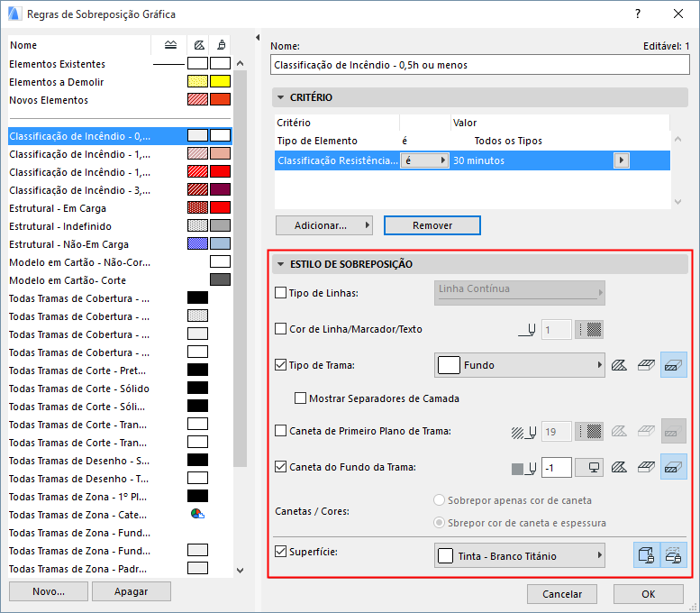Uncheck Caneta do Fundo da Trama checkbox
This screenshot has height=613, width=700.
(x=280, y=467)
